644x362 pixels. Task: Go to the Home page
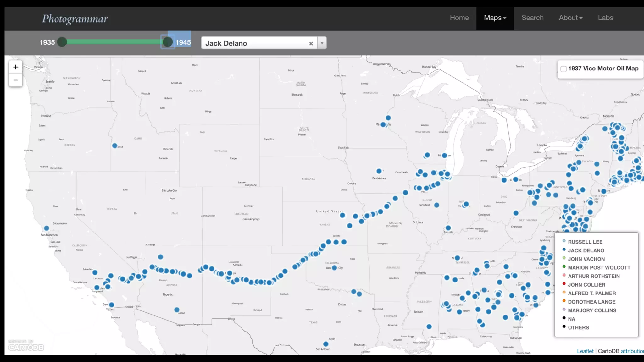pyautogui.click(x=459, y=18)
